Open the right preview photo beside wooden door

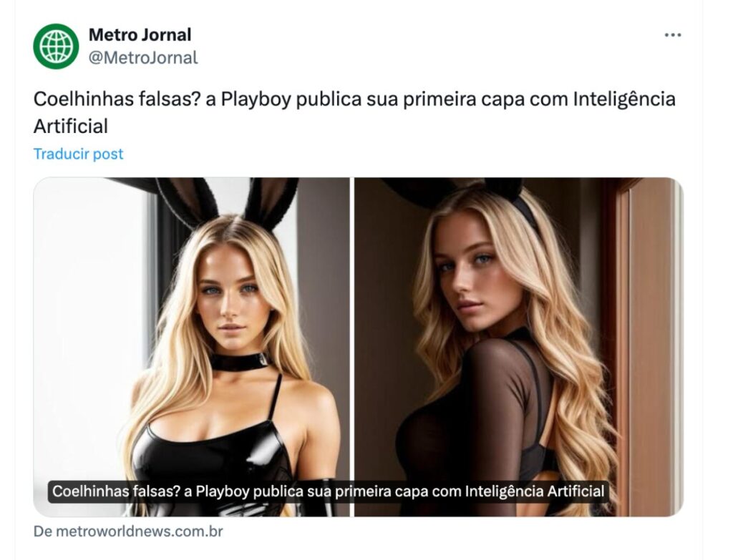click(x=519, y=347)
